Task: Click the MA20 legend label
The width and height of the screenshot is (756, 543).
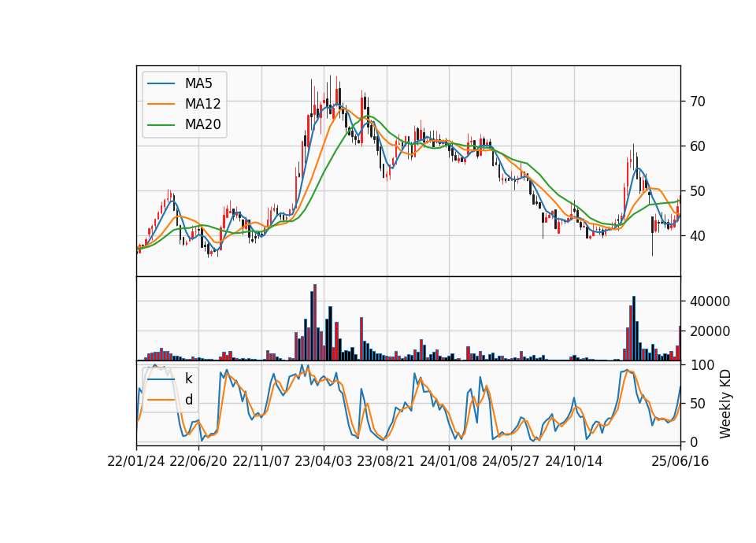Action: tap(202, 124)
